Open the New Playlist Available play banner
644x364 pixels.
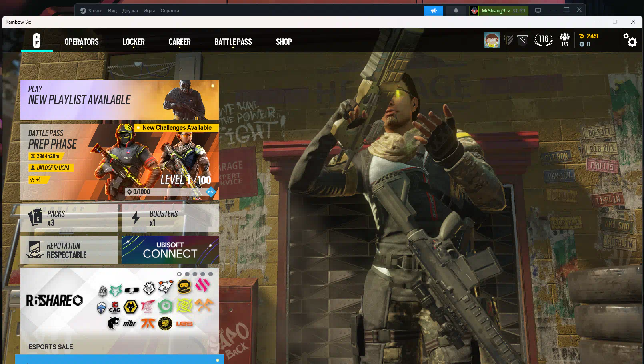[x=120, y=100]
